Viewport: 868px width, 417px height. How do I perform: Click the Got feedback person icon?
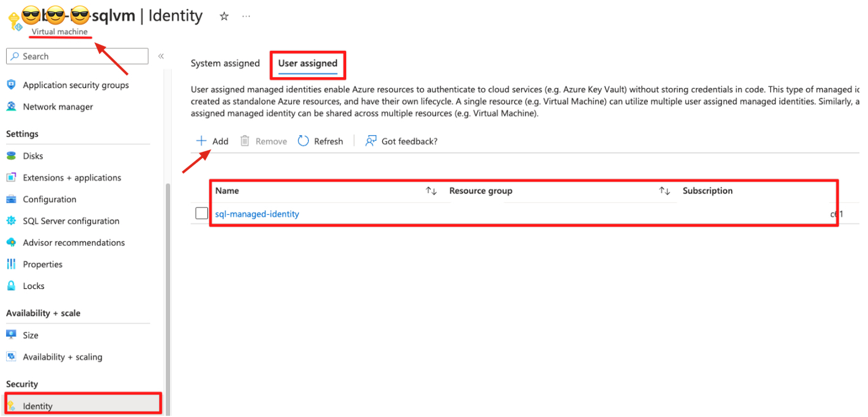(371, 141)
